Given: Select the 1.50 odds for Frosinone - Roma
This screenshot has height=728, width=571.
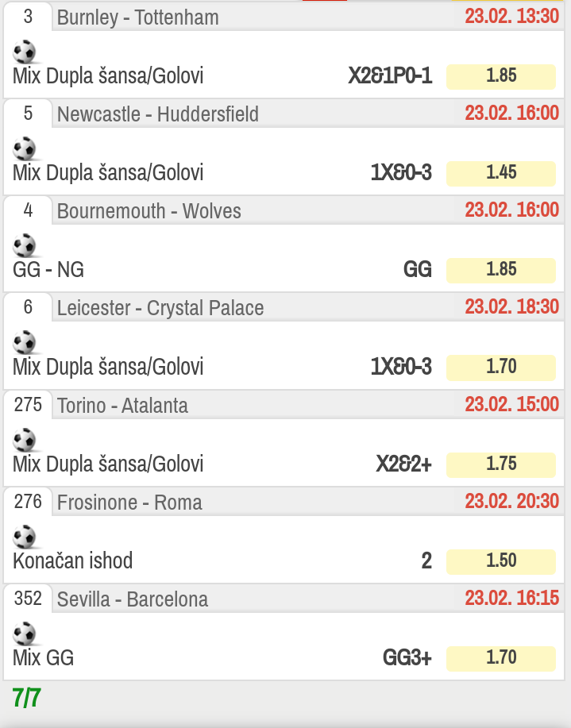Looking at the screenshot, I should click(x=501, y=562).
